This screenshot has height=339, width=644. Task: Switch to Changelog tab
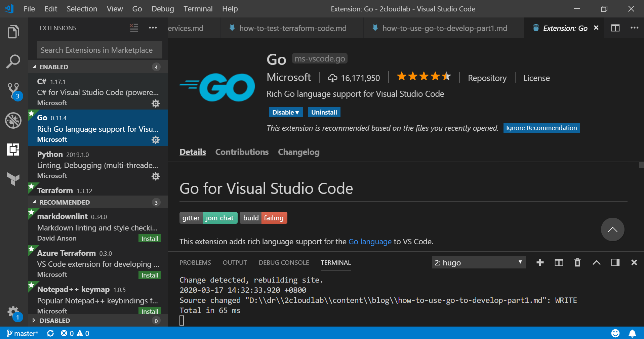tap(299, 152)
